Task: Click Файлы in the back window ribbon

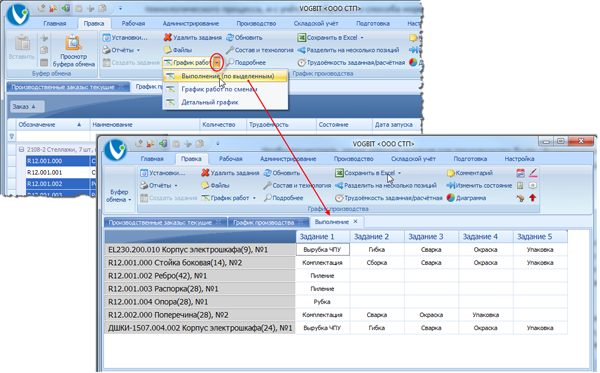Action: [x=178, y=50]
